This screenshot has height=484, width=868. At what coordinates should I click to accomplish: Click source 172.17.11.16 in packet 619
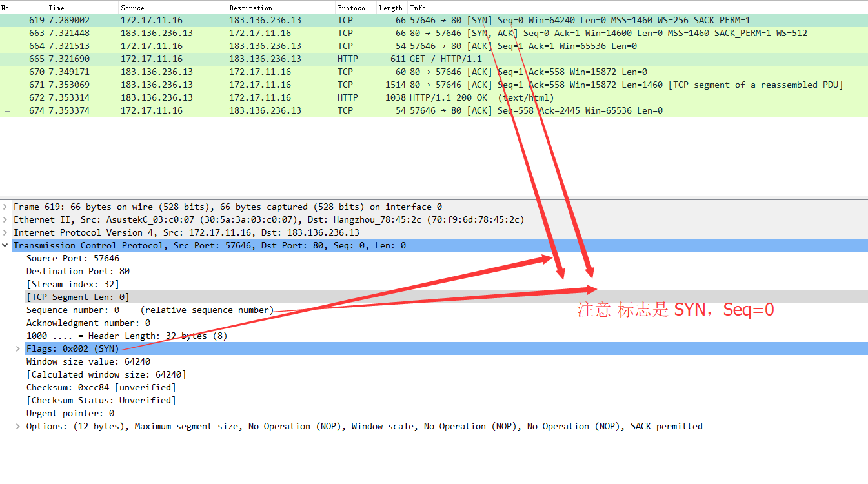(152, 21)
